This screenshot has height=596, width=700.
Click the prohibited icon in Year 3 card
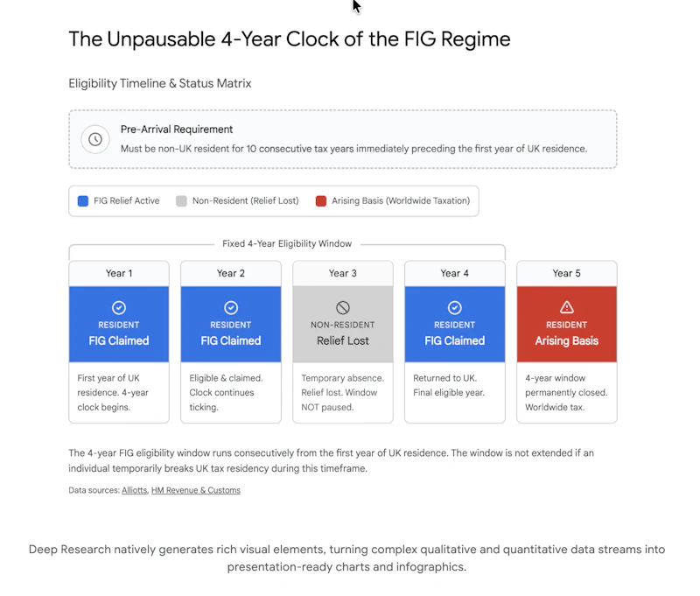343,307
